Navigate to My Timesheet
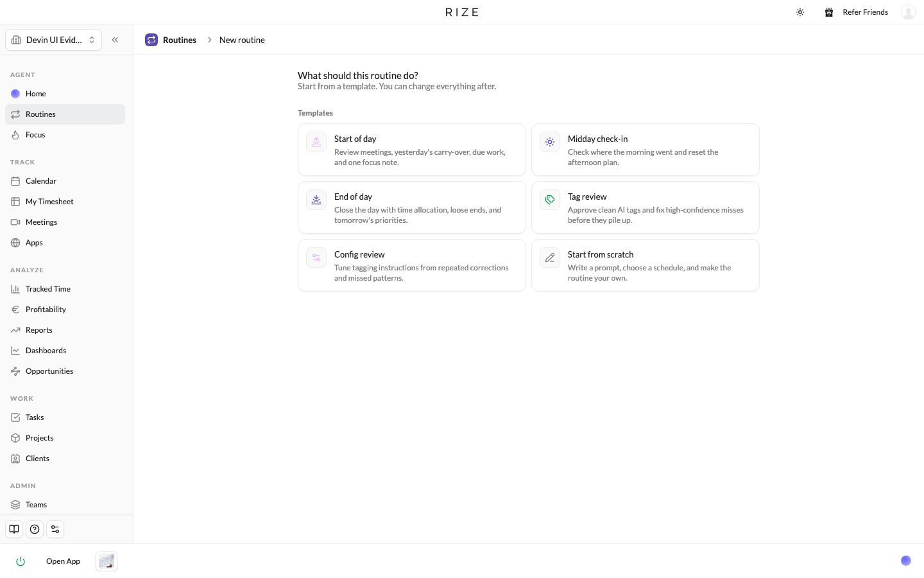This screenshot has height=578, width=924. (x=65, y=202)
